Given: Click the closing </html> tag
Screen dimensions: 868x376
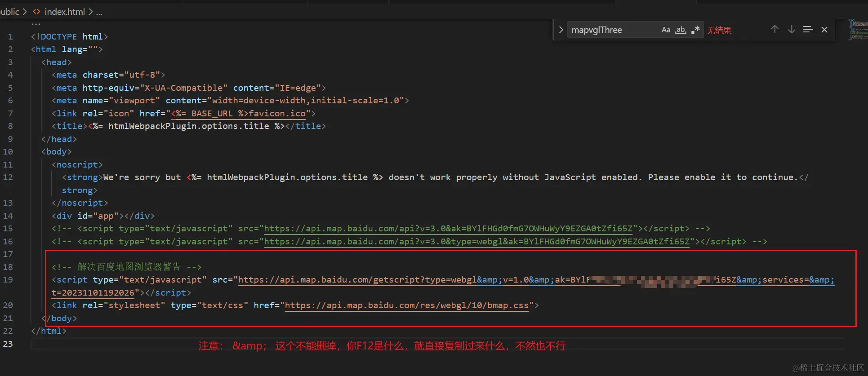Looking at the screenshot, I should (49, 331).
